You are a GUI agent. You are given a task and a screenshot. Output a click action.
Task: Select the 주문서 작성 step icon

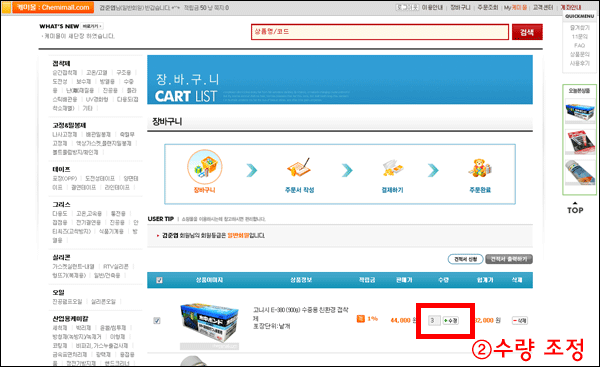point(298,167)
